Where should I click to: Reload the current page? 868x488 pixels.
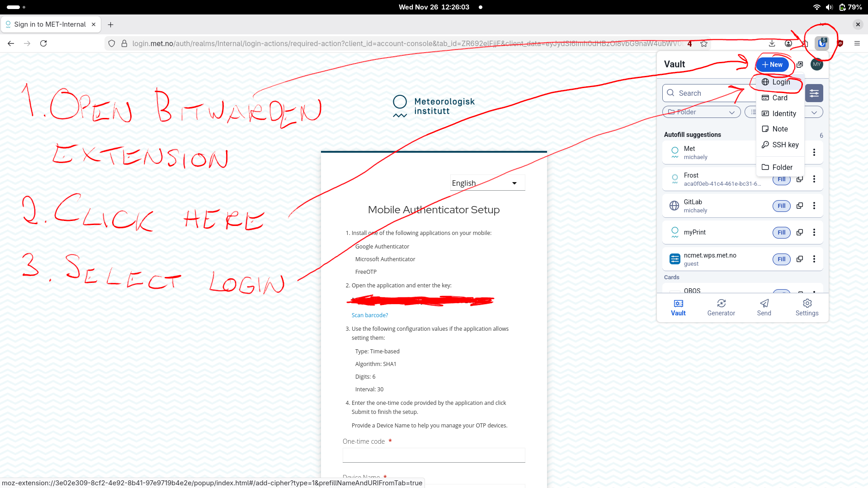(x=43, y=43)
